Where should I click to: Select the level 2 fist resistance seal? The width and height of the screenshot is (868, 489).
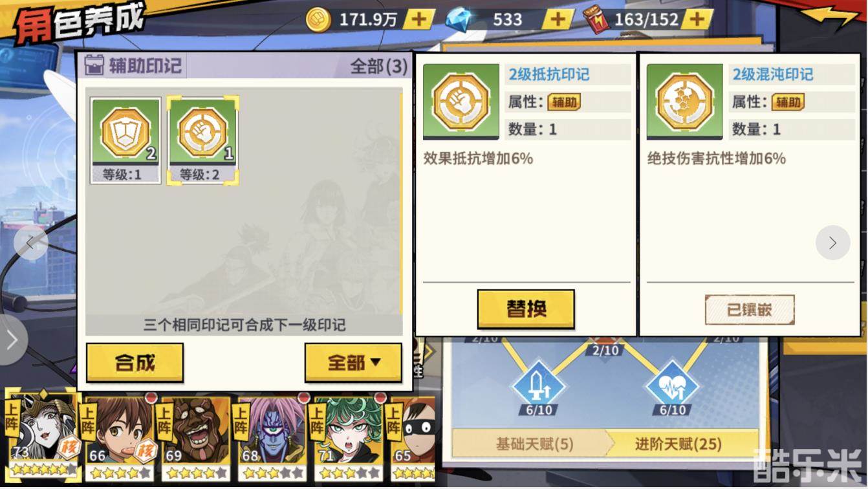click(x=203, y=140)
